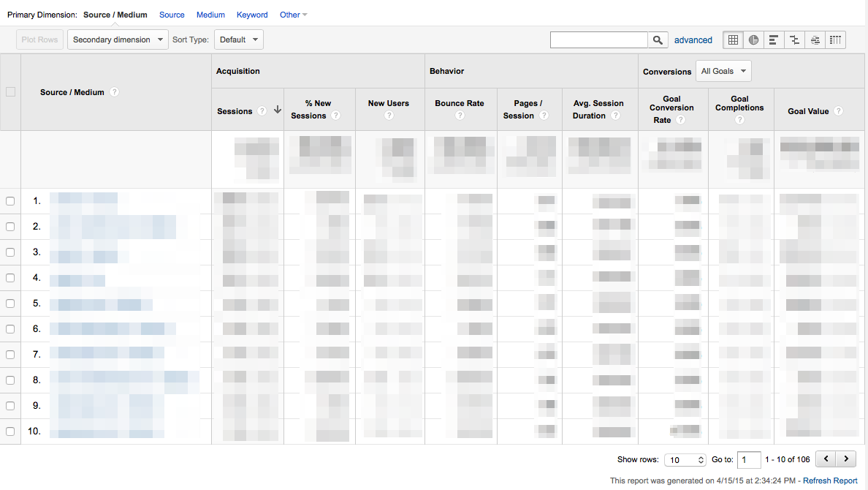Sort by Bounce Rate column header
The image size is (868, 490).
460,103
